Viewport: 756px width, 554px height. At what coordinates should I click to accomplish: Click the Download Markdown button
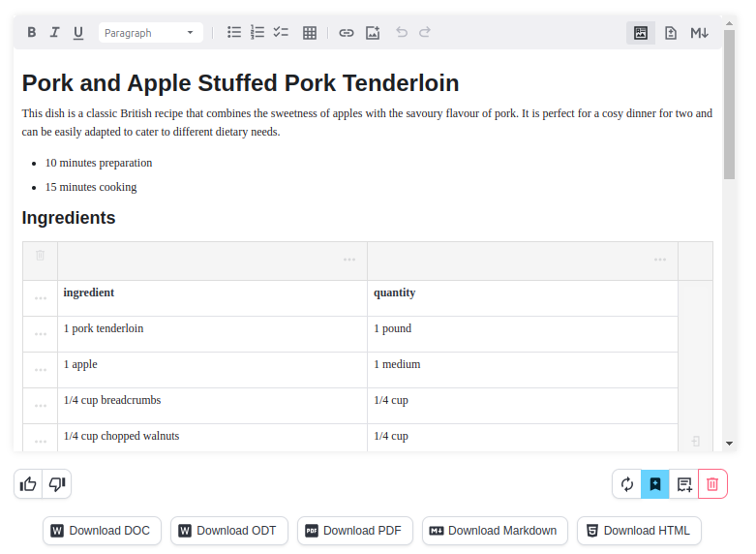click(x=494, y=531)
